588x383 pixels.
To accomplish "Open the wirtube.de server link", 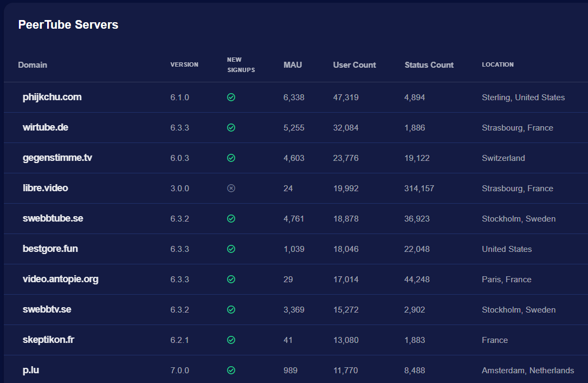I will (46, 127).
